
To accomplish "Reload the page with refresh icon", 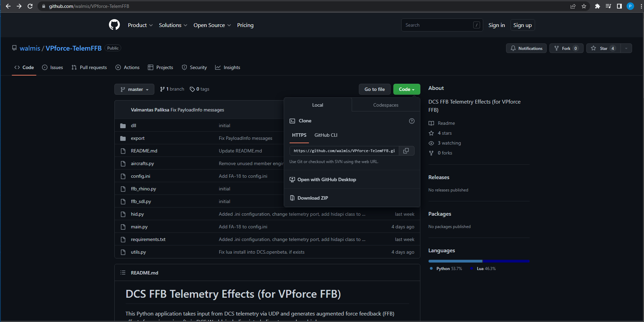I will pyautogui.click(x=30, y=6).
